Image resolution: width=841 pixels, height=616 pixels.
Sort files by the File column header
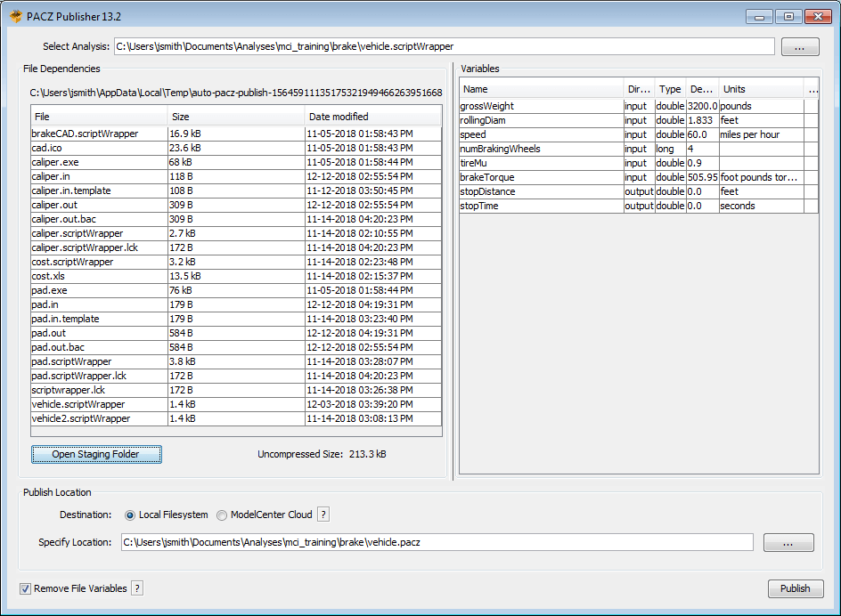pyautogui.click(x=99, y=117)
